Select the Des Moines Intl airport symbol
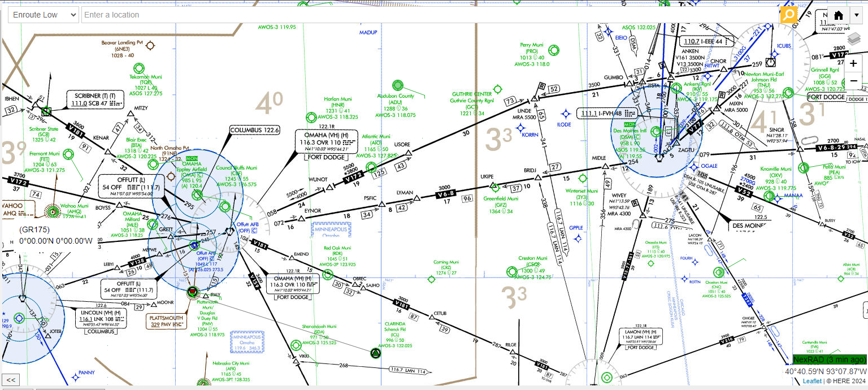 click(656, 131)
